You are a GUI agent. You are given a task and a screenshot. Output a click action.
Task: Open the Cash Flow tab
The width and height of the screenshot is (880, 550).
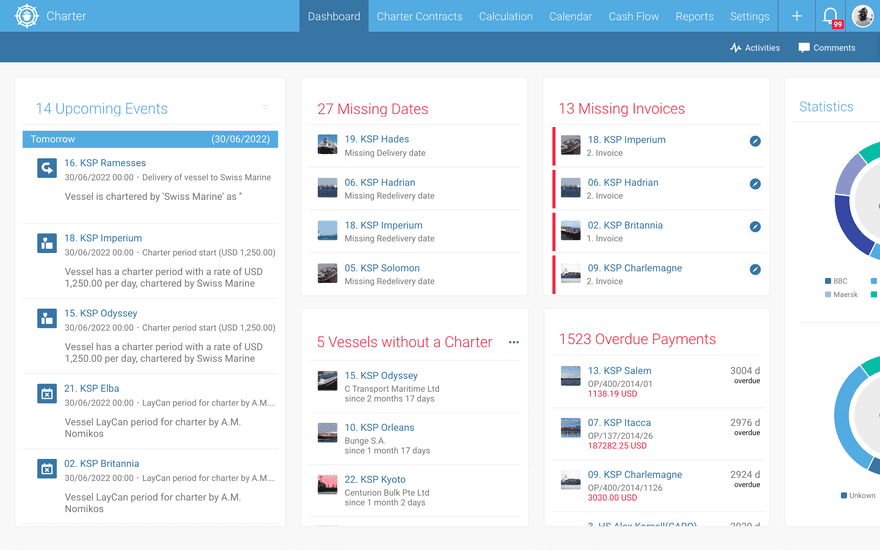(634, 16)
